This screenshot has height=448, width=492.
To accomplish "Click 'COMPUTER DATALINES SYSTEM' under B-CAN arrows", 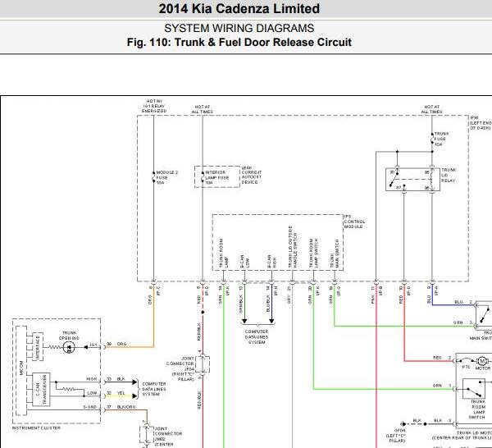I will (257, 337).
